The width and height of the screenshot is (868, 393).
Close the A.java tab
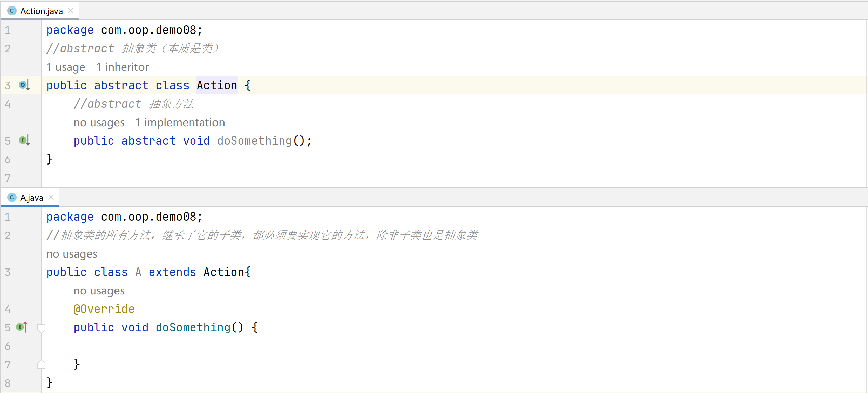click(51, 197)
